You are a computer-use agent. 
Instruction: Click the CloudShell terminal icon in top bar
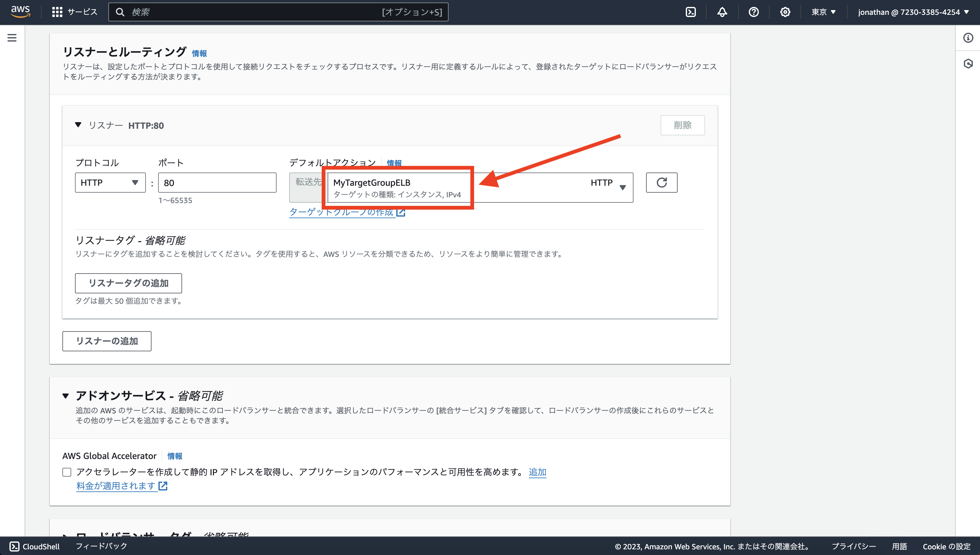pyautogui.click(x=691, y=11)
